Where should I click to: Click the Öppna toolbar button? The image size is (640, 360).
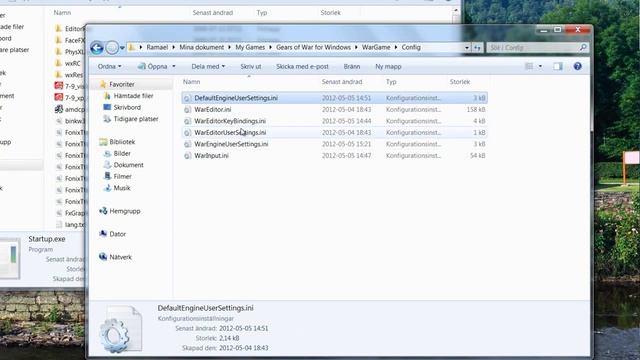(153, 66)
